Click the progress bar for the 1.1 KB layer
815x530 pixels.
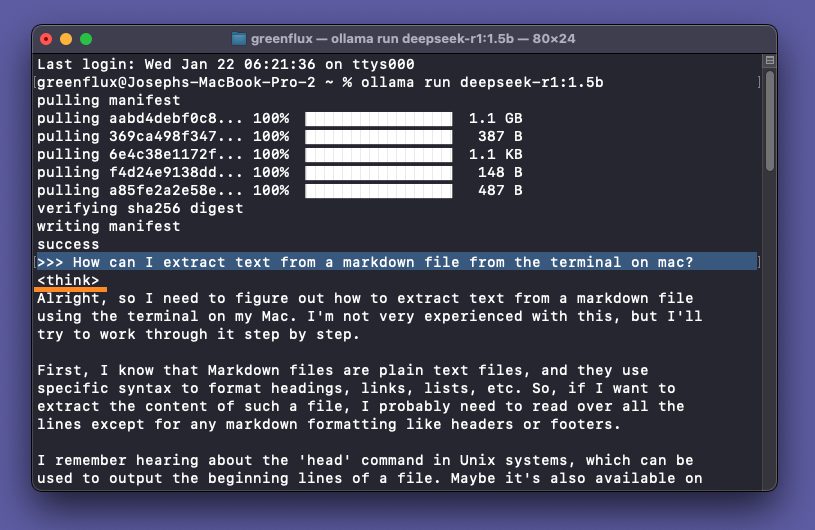378,154
